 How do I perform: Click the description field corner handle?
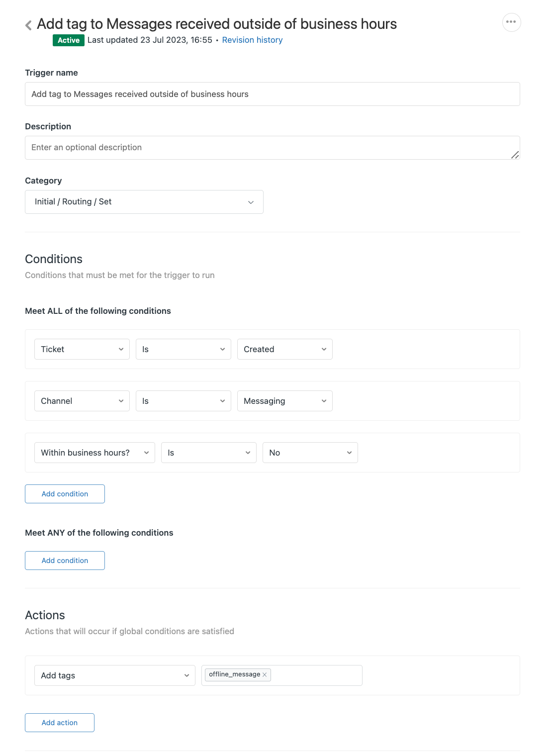pos(515,155)
